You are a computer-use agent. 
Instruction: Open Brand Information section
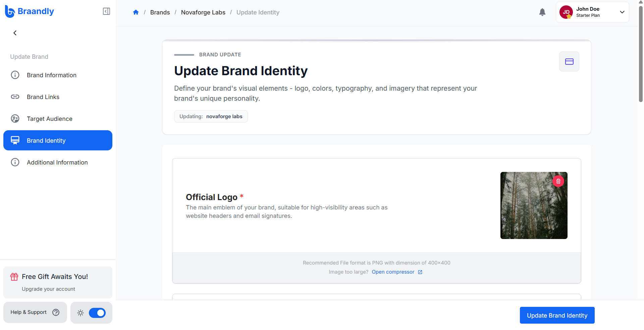pos(58,75)
